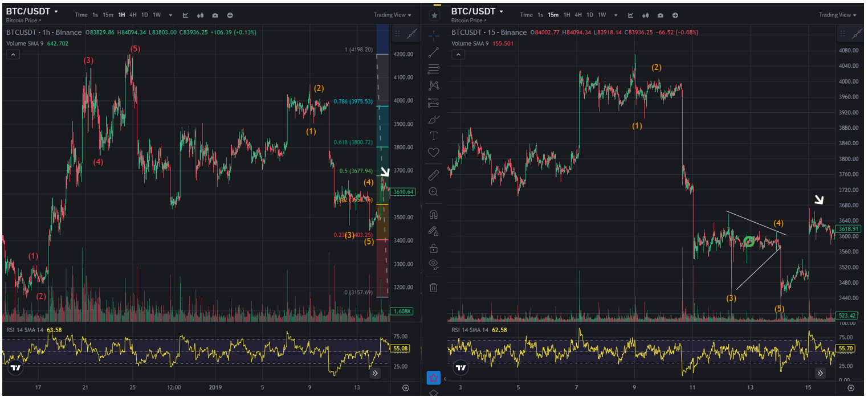Select Time view on left chart
This screenshot has height=397, width=868.
click(x=81, y=15)
